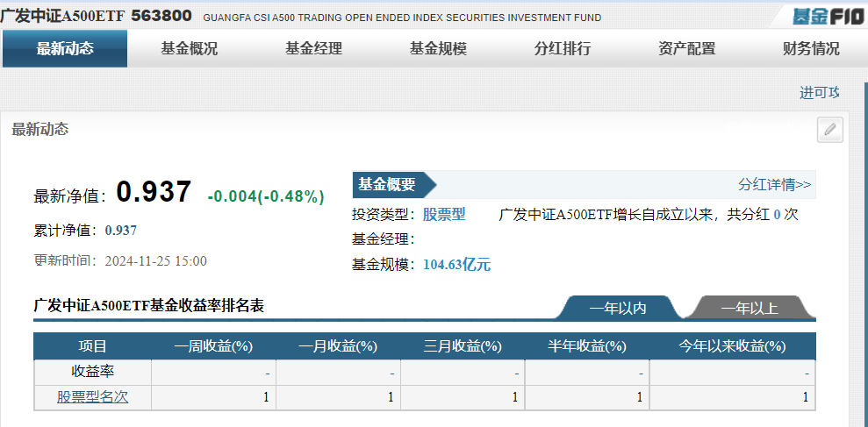Click the English fund name text
Viewport: 868px width, 427px height.
coord(402,18)
